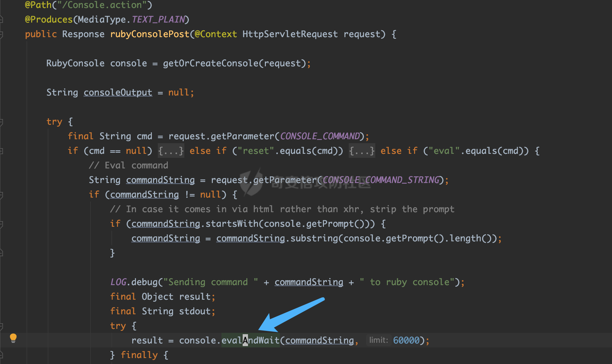Viewport: 612px width, 364px height.
Task: Fold the startsWith if-block via gutter marker
Action: (1, 224)
